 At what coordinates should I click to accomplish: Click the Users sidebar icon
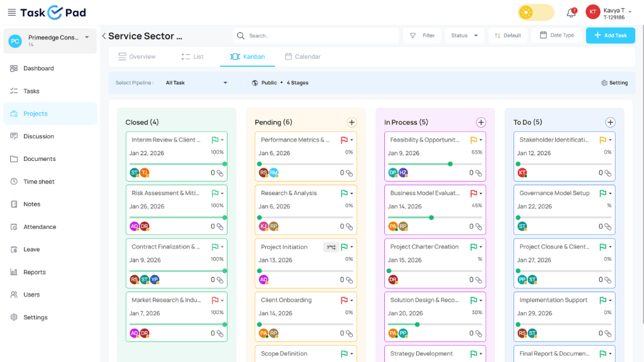(14, 294)
